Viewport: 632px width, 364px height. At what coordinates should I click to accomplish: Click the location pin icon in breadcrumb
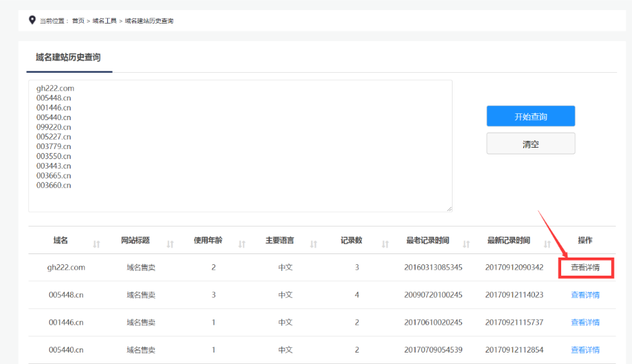point(32,20)
